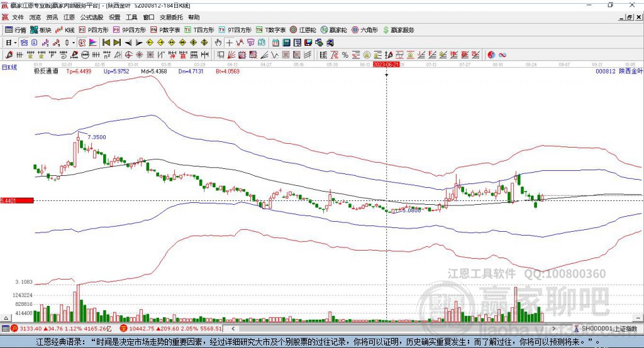Click the percent % tool icon
This screenshot has width=644, height=348.
pos(345,55)
